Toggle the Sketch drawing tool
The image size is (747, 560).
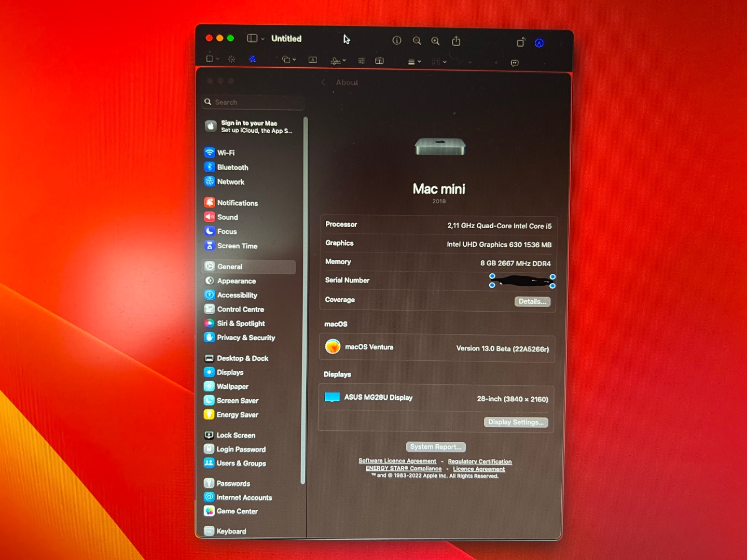click(252, 59)
